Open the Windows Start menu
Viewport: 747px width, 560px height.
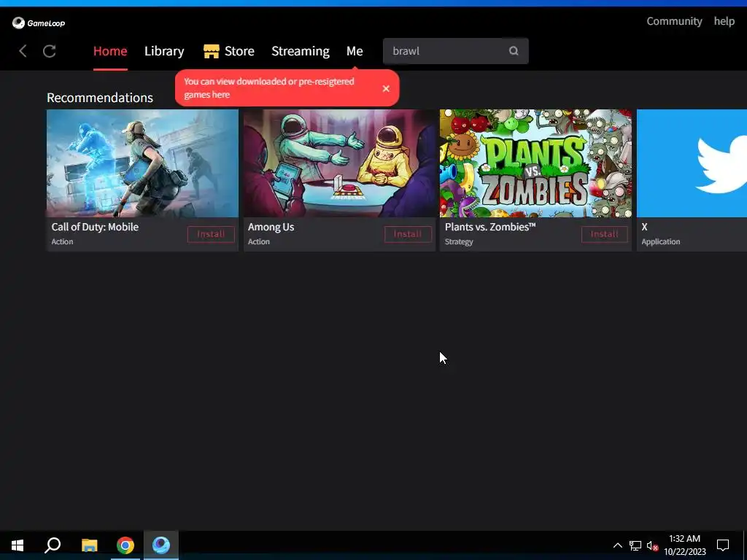(x=18, y=545)
